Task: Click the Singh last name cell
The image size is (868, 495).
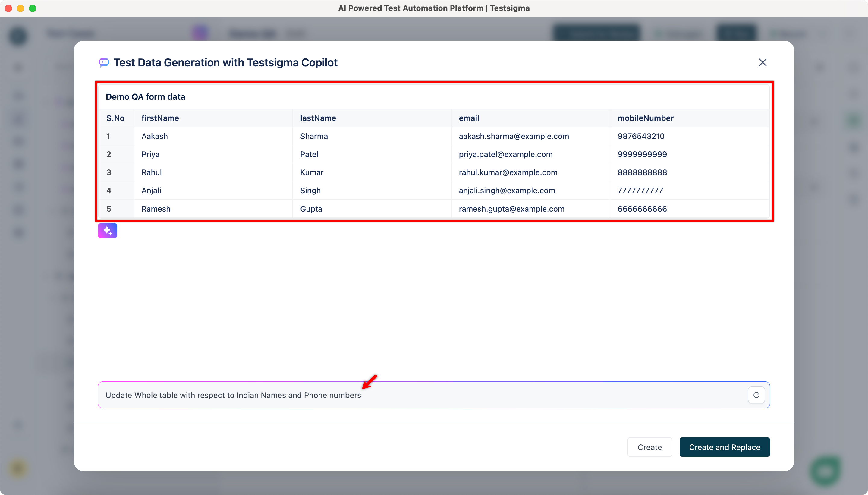Action: point(310,191)
